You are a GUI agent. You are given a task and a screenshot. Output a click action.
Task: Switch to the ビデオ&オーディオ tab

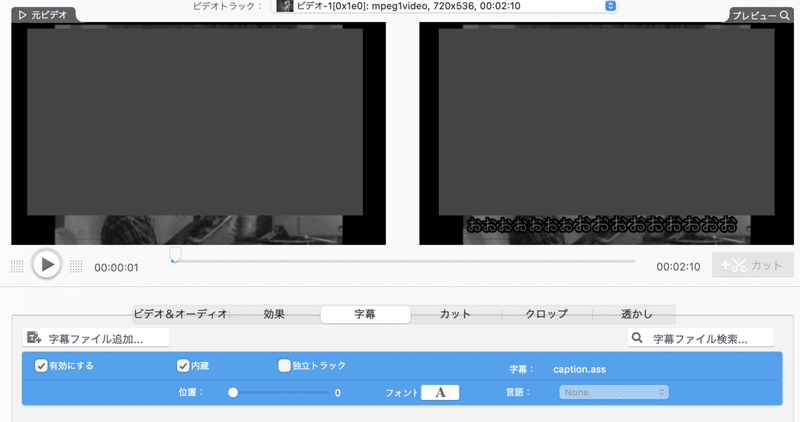click(181, 314)
